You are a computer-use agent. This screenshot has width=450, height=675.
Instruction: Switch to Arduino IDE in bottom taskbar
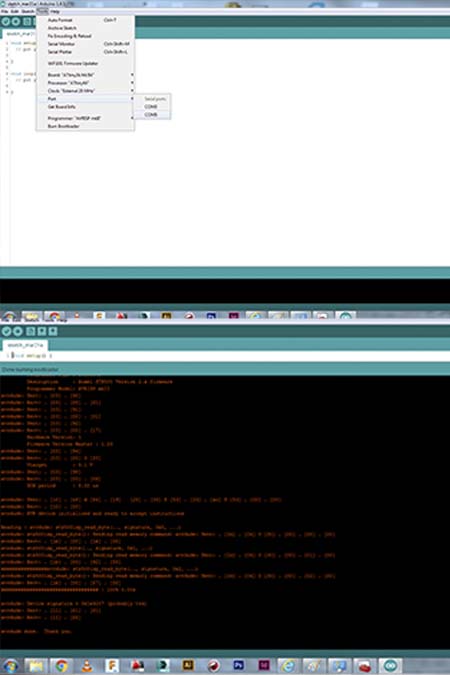click(x=390, y=666)
